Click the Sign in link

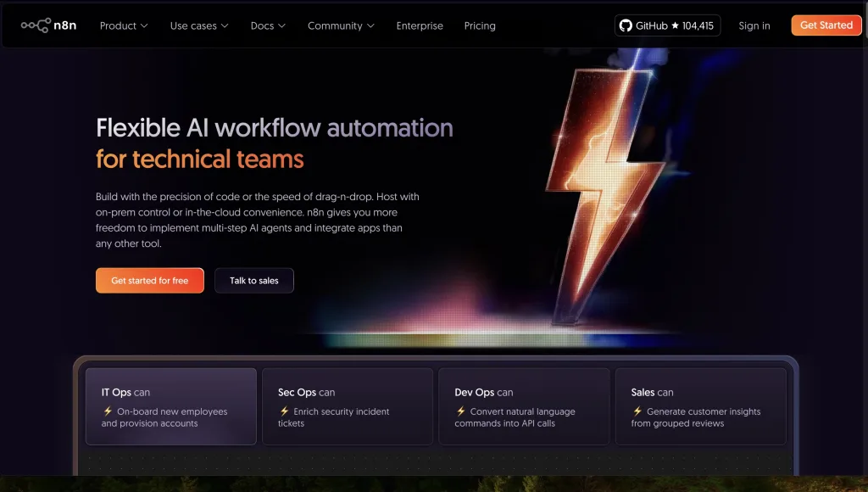click(754, 25)
